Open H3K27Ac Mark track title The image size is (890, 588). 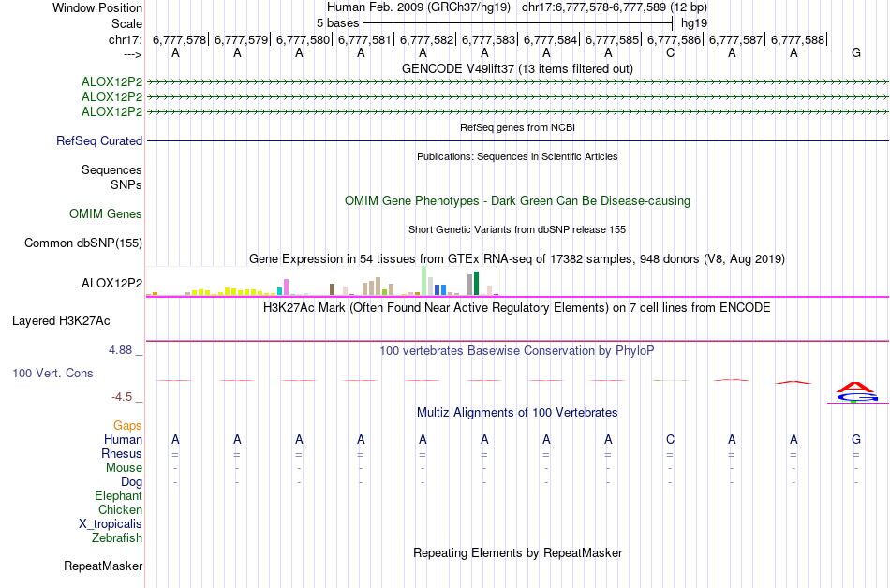[x=517, y=308]
